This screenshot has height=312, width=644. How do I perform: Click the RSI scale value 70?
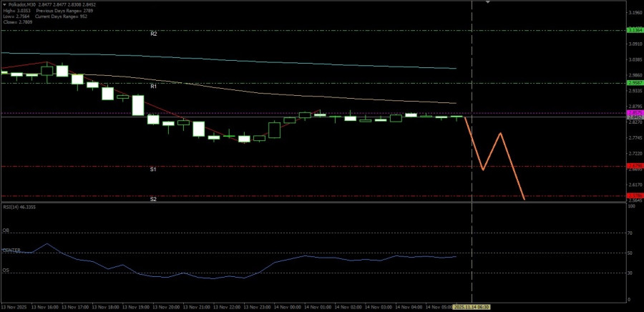point(630,233)
